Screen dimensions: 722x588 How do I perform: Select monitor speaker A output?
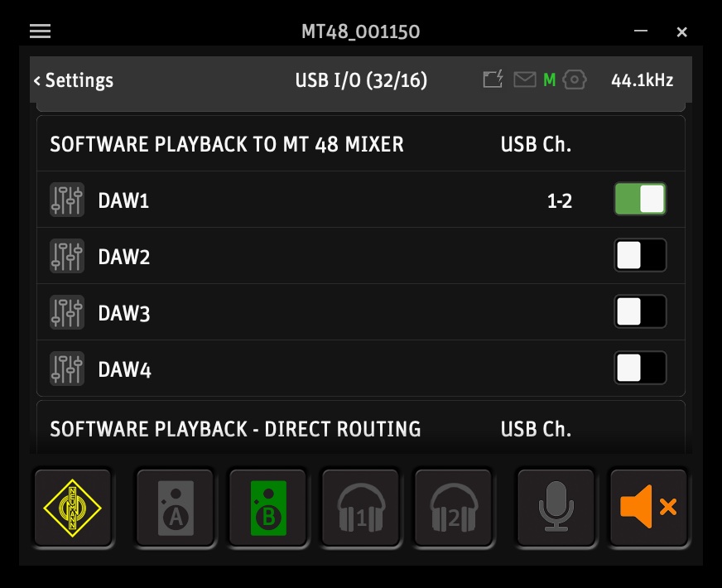[x=175, y=507]
